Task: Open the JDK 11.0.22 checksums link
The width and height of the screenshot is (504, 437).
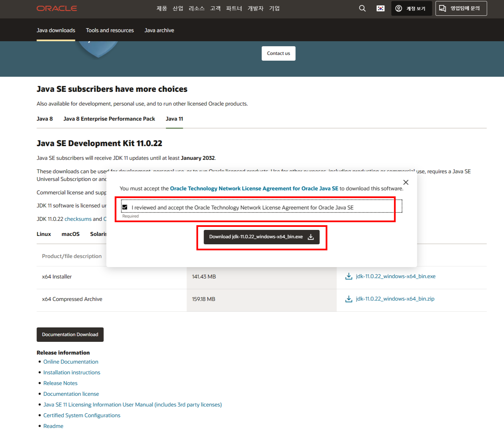Action: [78, 219]
